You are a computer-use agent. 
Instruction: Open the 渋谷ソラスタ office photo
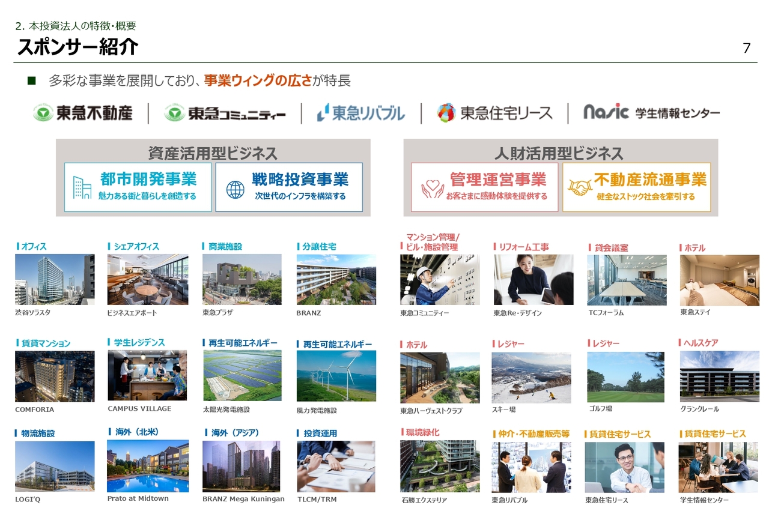tap(55, 280)
